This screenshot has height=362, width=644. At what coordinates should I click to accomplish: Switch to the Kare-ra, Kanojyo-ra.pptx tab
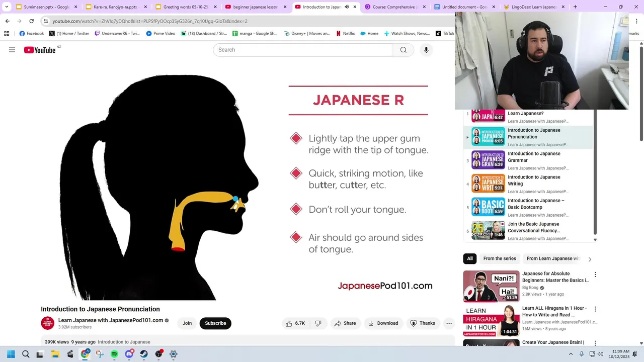[x=115, y=7]
